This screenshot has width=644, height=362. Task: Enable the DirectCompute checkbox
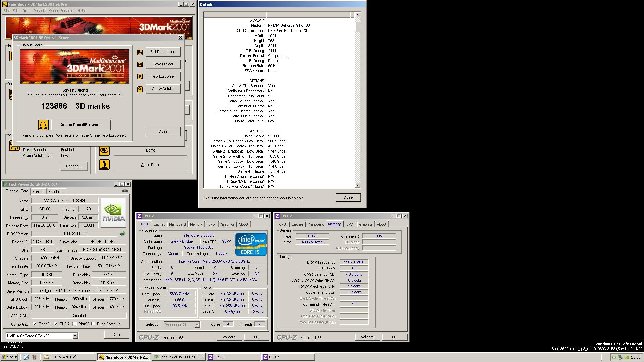[x=93, y=324]
